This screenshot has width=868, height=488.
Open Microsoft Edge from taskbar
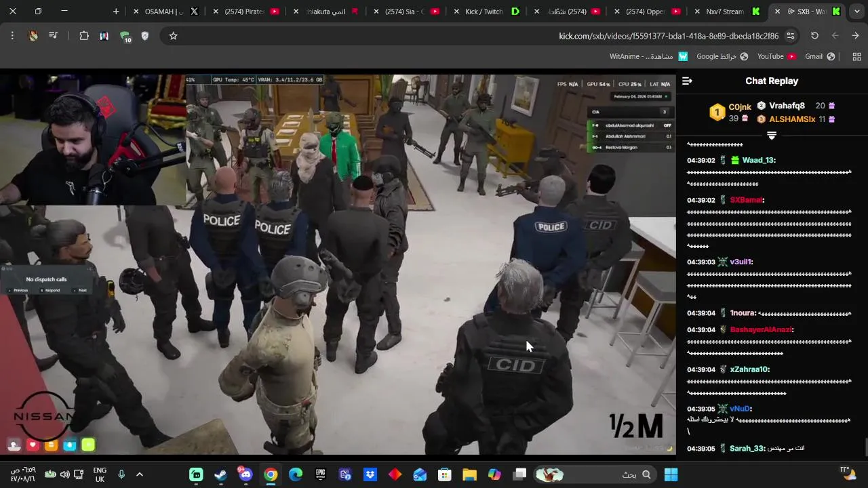296,474
